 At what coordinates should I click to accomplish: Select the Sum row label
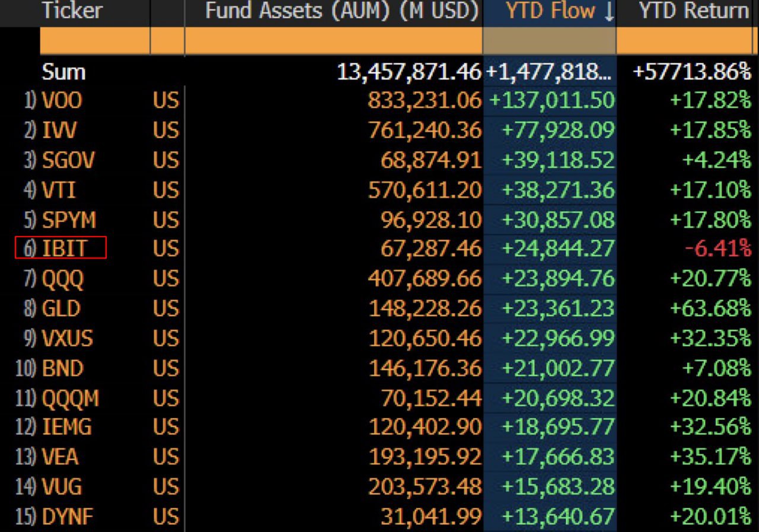[x=63, y=72]
